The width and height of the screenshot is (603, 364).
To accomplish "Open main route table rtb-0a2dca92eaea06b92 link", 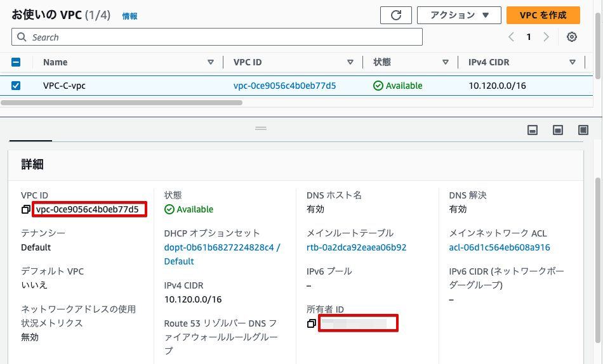I will click(357, 247).
